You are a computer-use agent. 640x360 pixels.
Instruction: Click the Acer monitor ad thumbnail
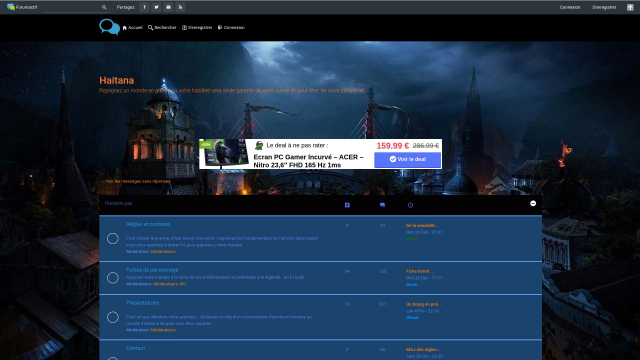[224, 153]
